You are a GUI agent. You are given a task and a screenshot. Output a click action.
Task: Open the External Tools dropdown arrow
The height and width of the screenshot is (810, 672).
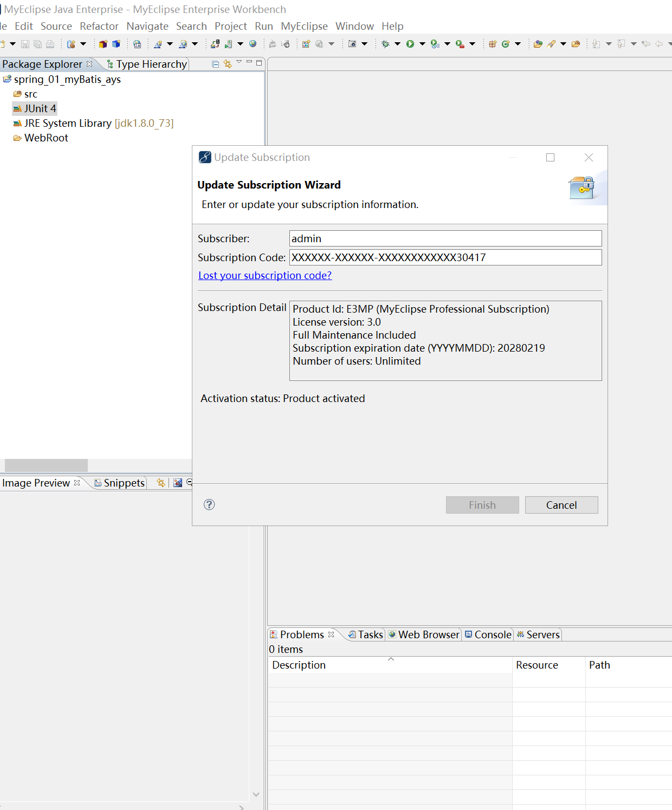(472, 44)
